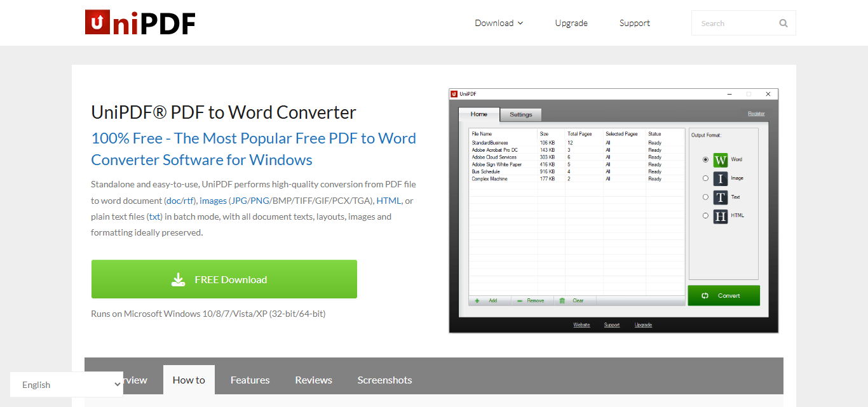
Task: Click the Image format I icon
Action: pyautogui.click(x=720, y=178)
